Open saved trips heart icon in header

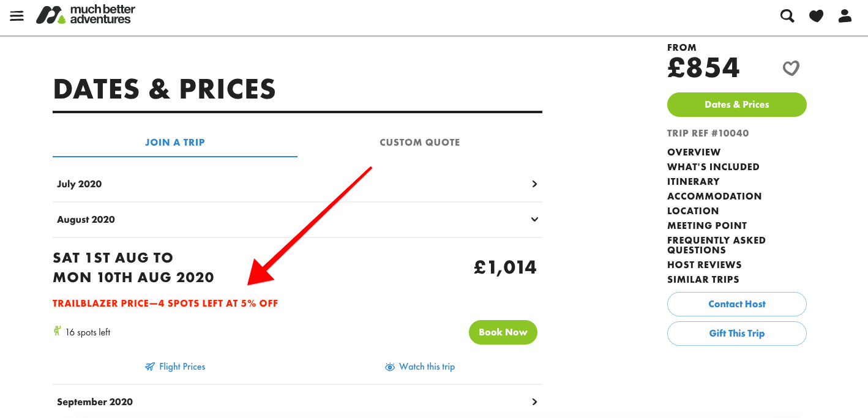pyautogui.click(x=816, y=17)
